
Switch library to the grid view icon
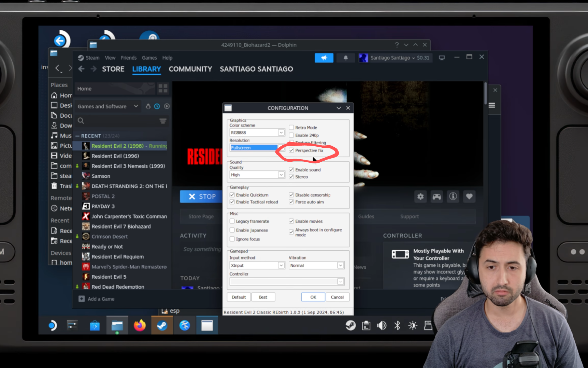tap(163, 89)
